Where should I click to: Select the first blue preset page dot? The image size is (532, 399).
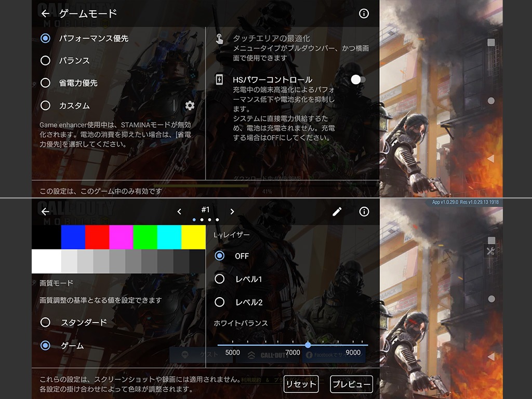194,220
